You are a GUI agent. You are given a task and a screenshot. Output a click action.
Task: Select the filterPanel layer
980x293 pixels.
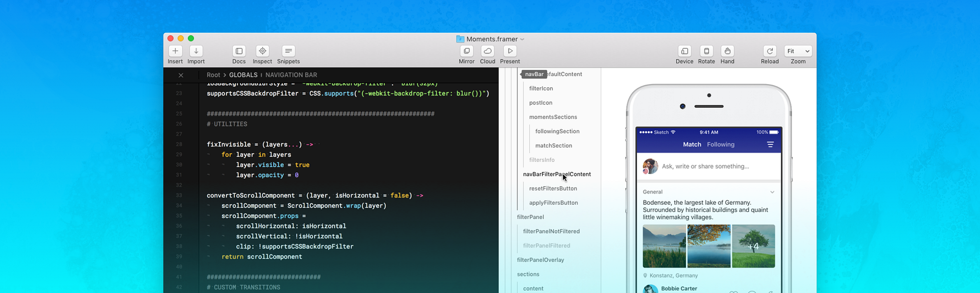530,217
